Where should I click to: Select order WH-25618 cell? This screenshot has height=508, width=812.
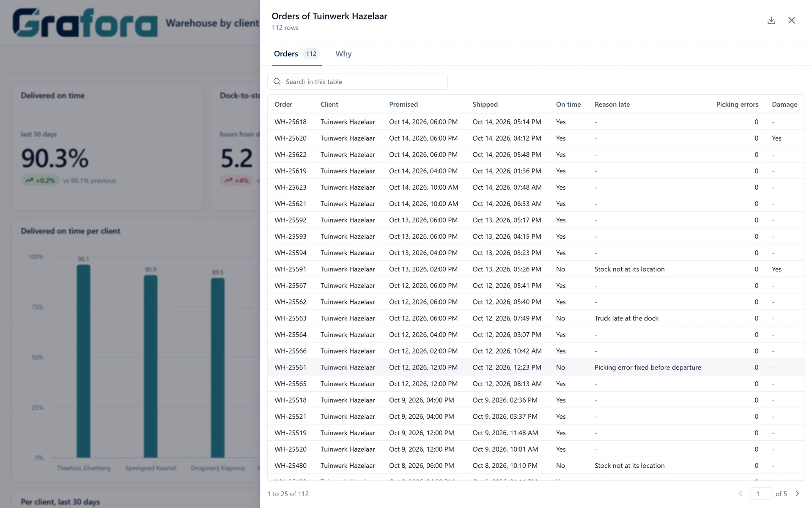(x=291, y=122)
